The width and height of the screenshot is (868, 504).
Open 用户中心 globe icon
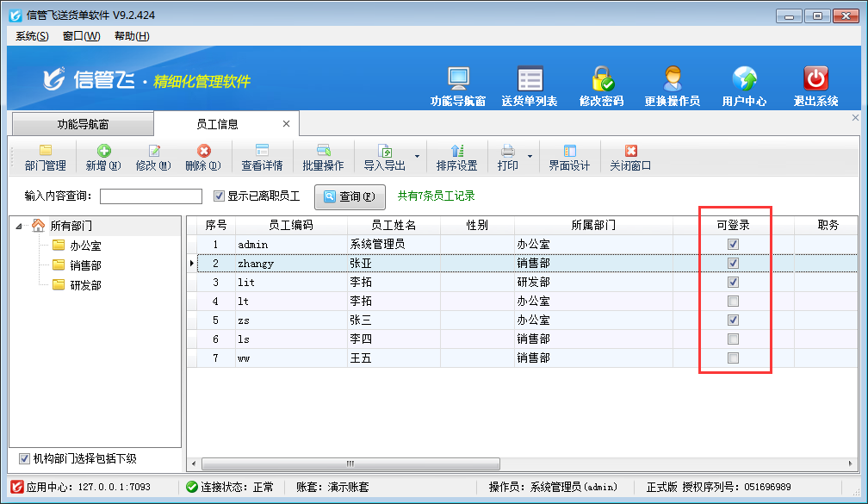[744, 79]
